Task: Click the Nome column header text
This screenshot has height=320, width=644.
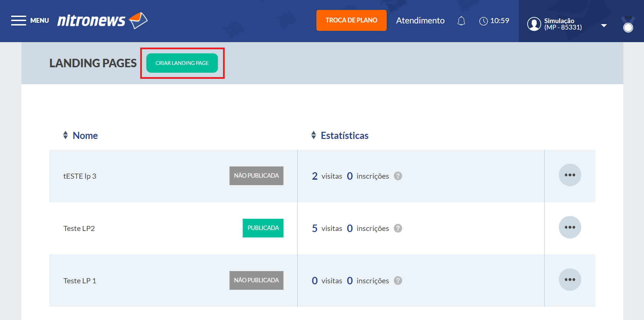Action: 85,136
